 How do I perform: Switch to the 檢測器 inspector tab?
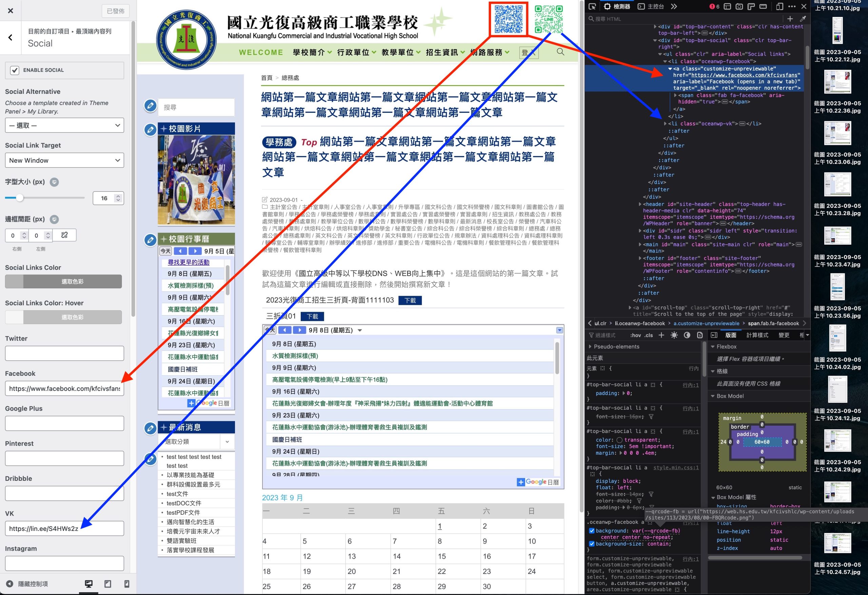pyautogui.click(x=617, y=6)
